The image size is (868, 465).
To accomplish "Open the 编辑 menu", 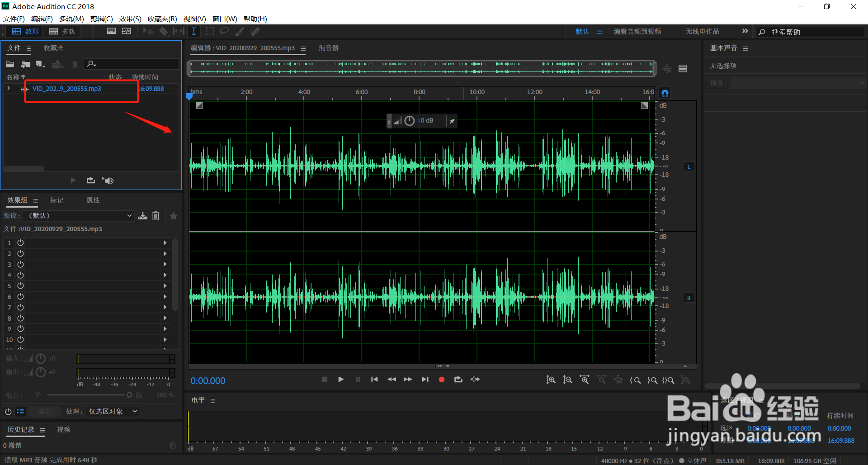I will (x=42, y=19).
